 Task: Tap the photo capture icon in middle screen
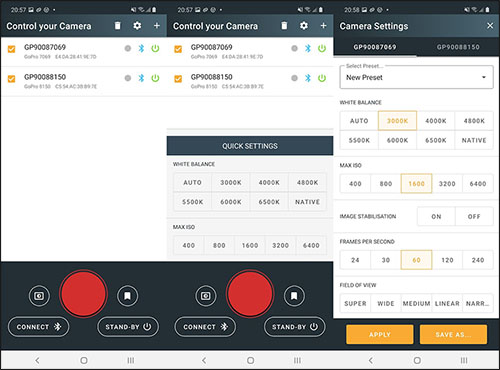[x=206, y=296]
